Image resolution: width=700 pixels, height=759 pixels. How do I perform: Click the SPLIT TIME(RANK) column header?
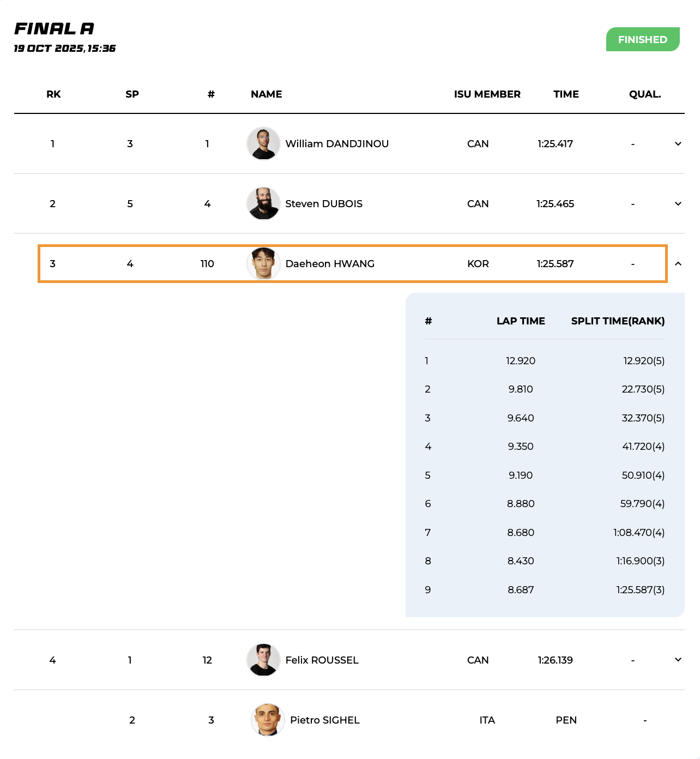618,321
